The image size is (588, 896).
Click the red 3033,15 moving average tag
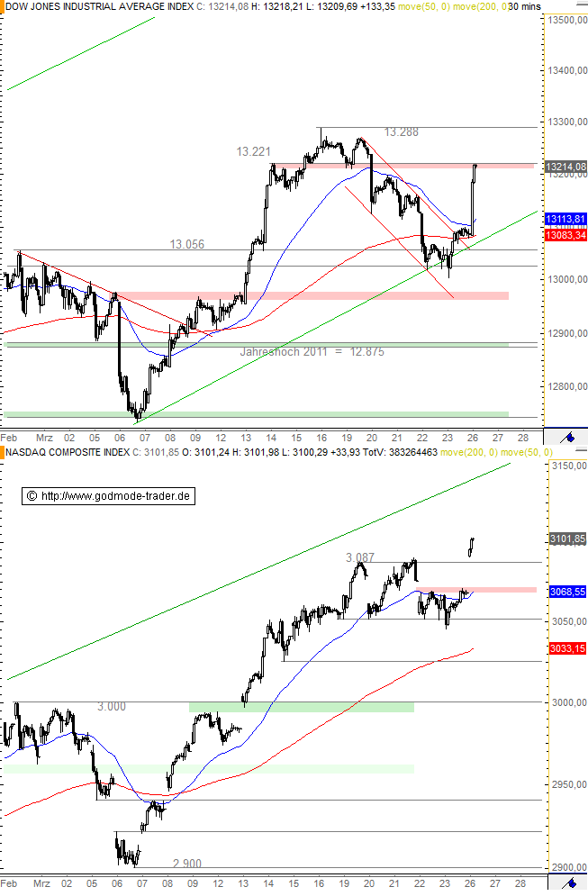[x=567, y=648]
